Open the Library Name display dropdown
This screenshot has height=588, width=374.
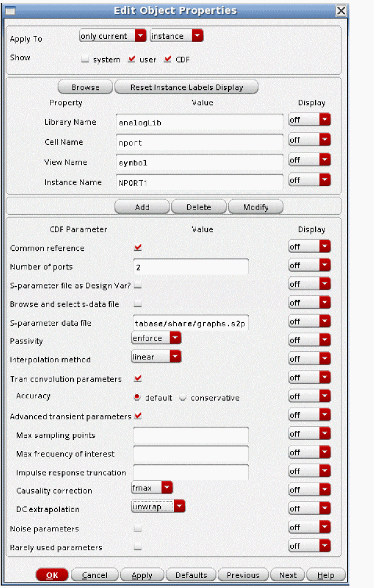(309, 120)
